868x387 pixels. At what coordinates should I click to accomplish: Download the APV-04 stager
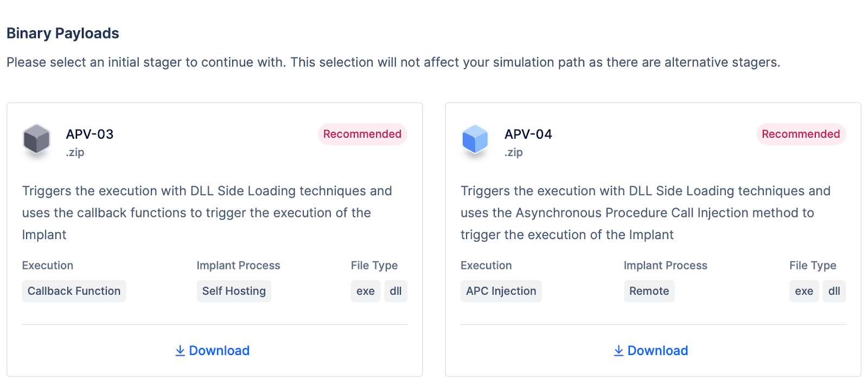click(657, 351)
